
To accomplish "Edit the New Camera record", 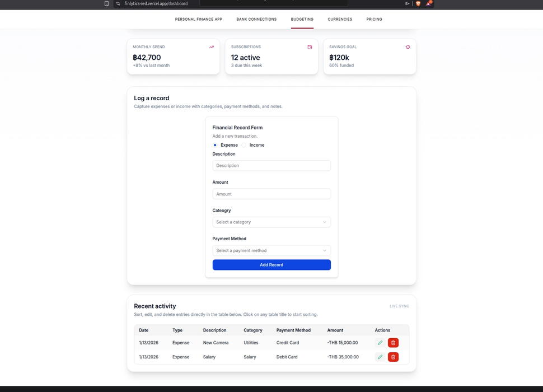I will [x=380, y=343].
